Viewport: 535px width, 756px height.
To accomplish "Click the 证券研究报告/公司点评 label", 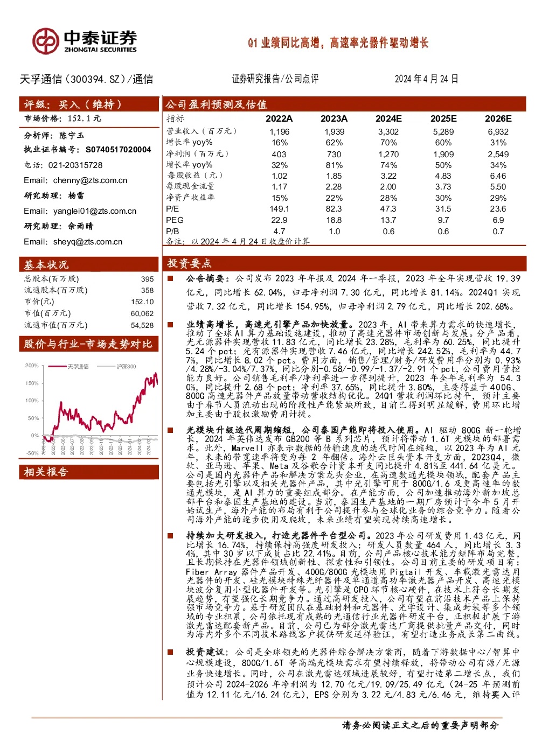I will tap(275, 79).
